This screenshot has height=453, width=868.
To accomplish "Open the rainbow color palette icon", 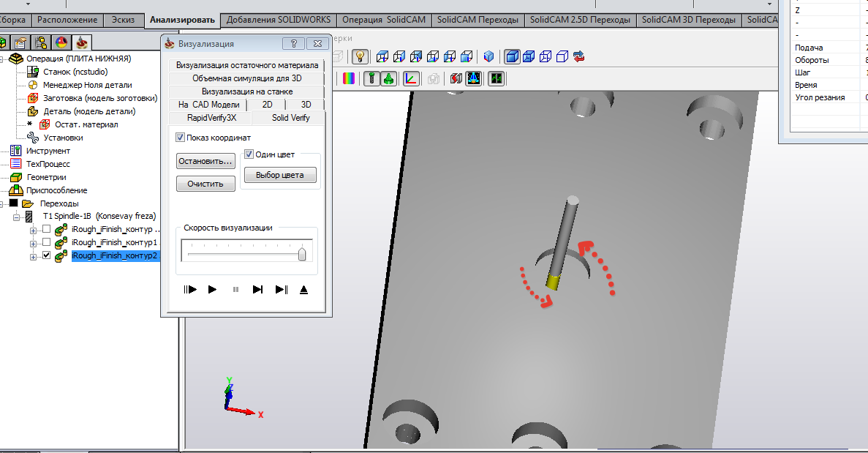I will (349, 78).
